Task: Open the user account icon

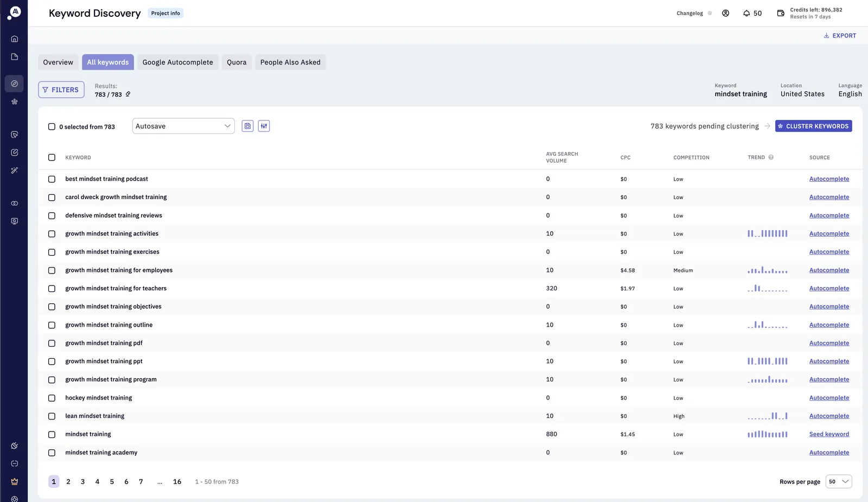Action: point(725,13)
